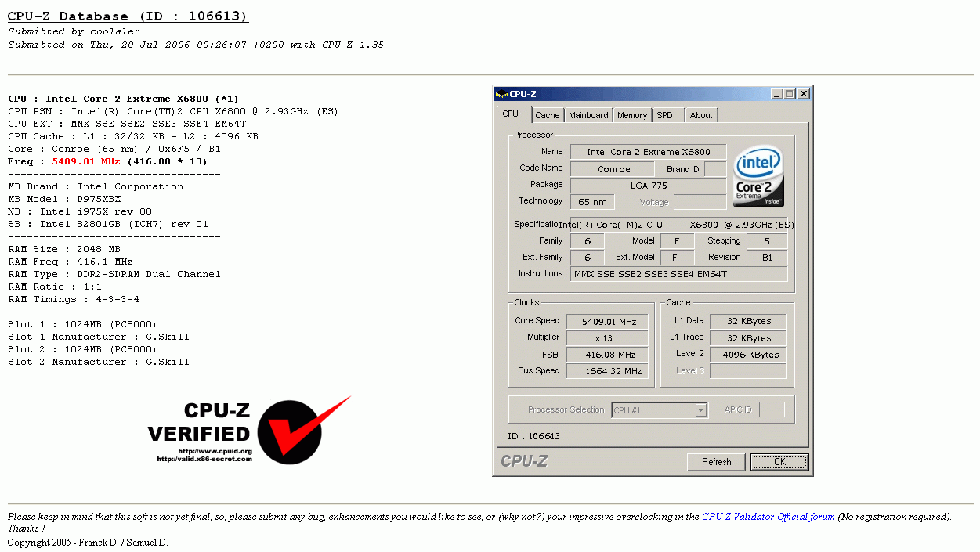Viewport: 980px width, 552px height.
Task: Click the 'CPU Cache : L1 : 32/32 KB' line
Action: (133, 136)
